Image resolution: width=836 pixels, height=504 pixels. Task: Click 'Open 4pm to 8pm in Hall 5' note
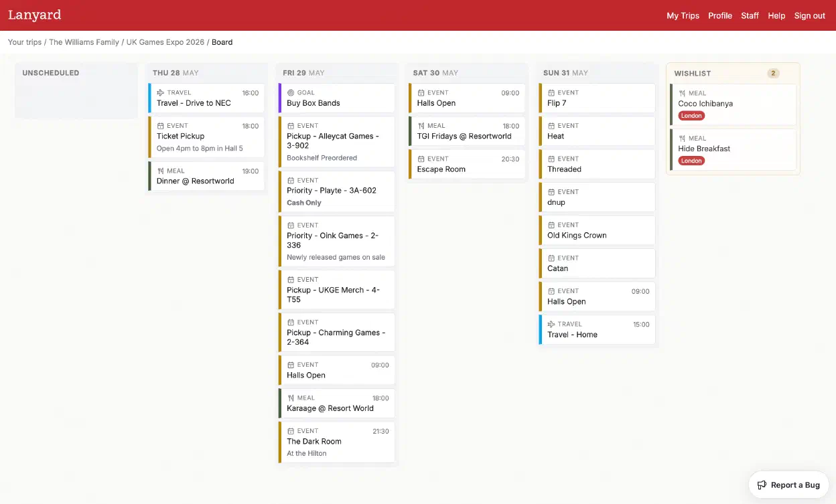click(200, 149)
